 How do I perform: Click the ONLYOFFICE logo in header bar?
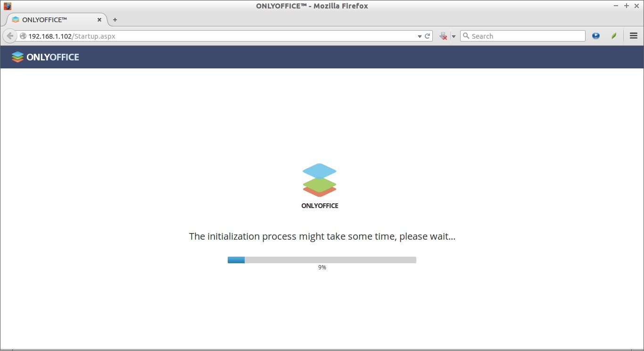point(45,57)
